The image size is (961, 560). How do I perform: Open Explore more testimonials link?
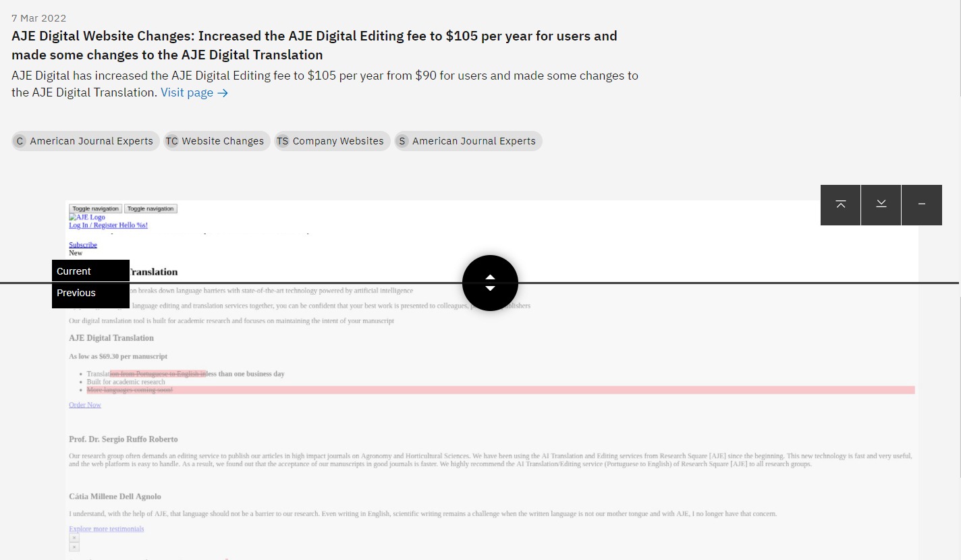[107, 529]
